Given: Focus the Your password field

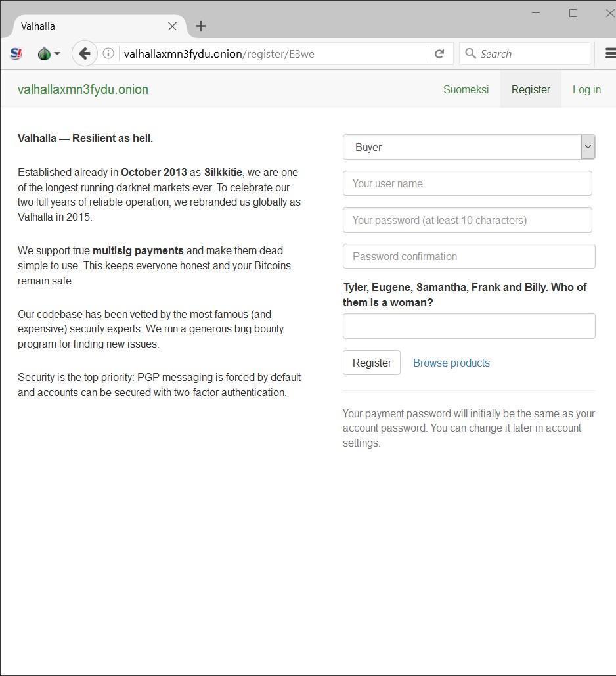Looking at the screenshot, I should tap(468, 220).
